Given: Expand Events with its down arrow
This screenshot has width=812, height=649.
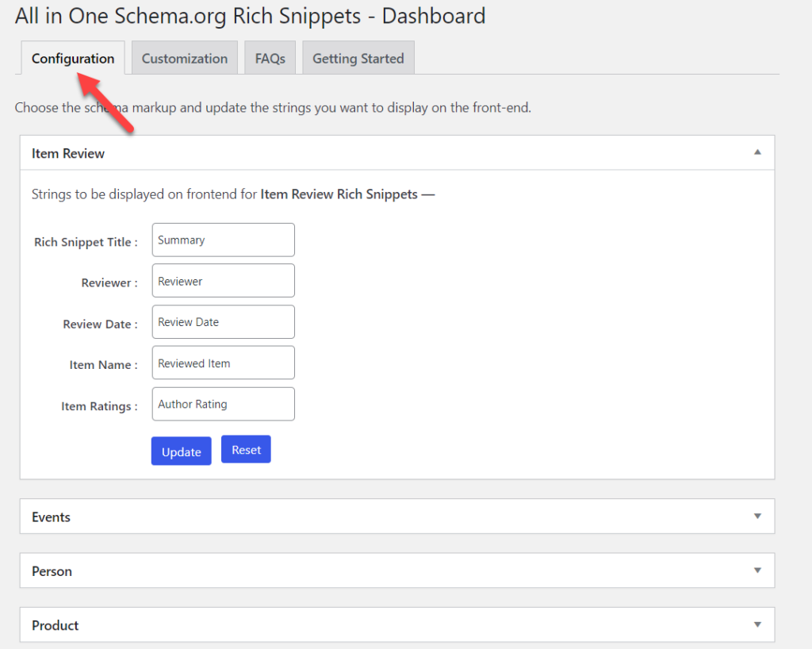Looking at the screenshot, I should tap(757, 517).
